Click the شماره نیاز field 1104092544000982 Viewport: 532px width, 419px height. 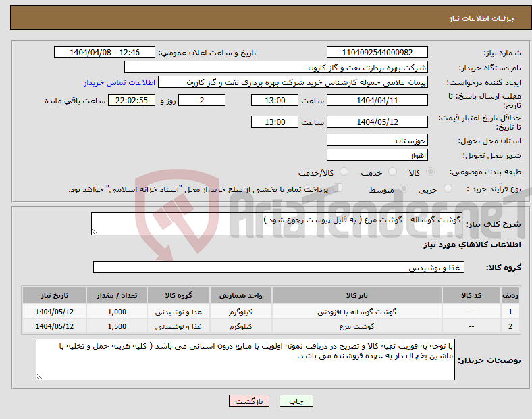point(377,53)
